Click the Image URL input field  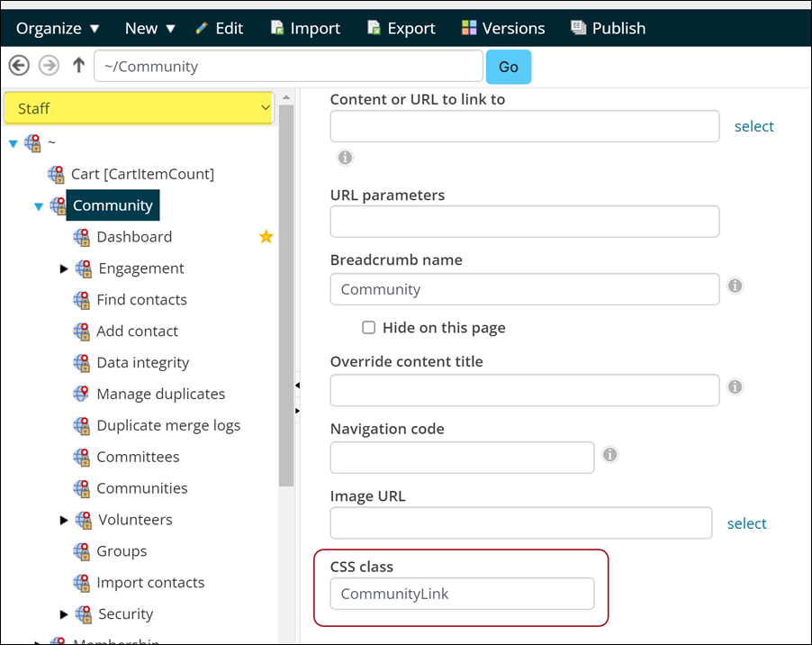click(x=521, y=522)
